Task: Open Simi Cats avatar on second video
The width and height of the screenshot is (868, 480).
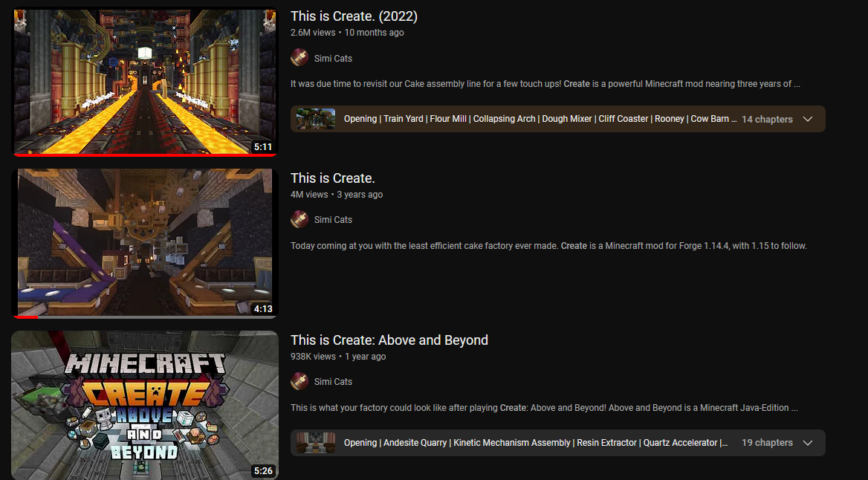Action: (x=299, y=219)
